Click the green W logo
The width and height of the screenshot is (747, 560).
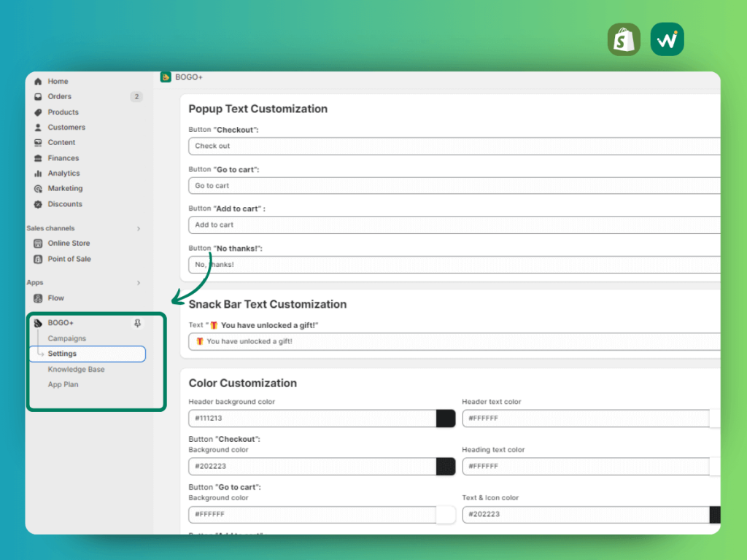click(x=667, y=39)
